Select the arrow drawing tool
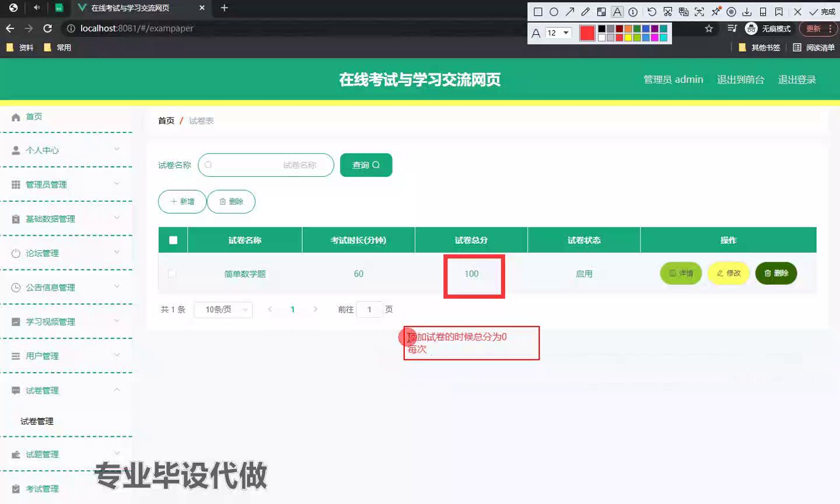840x504 pixels. coord(570,12)
